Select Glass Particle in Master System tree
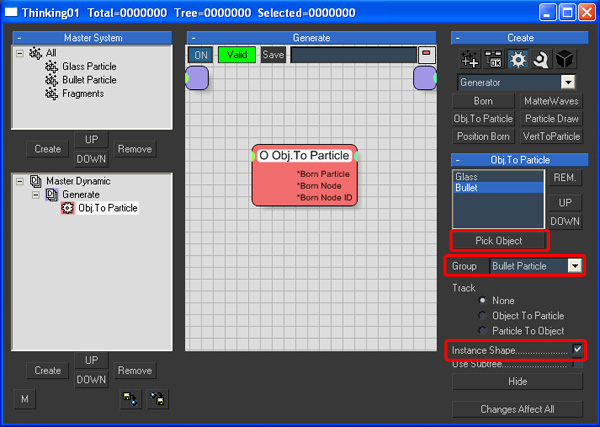600x427 pixels. tap(89, 67)
